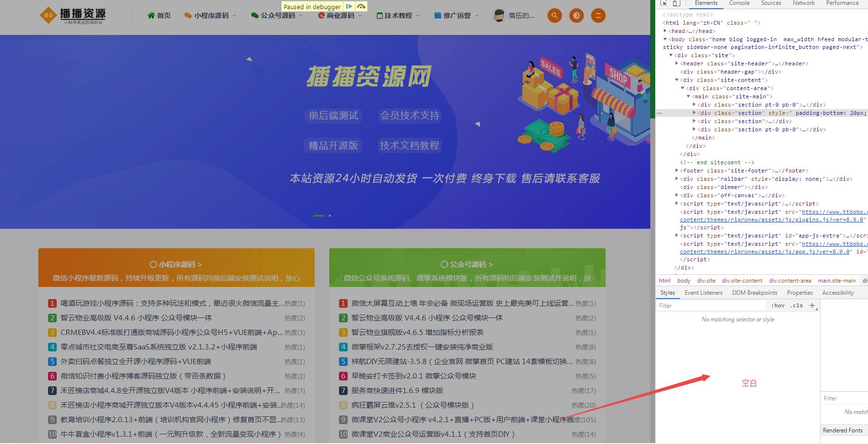Expand the header site-header node

(677, 63)
